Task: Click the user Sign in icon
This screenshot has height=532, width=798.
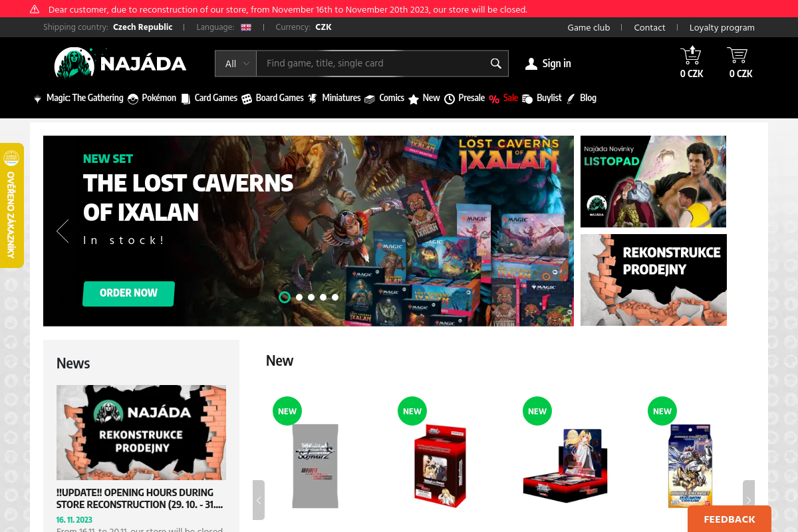Action: 531,64
